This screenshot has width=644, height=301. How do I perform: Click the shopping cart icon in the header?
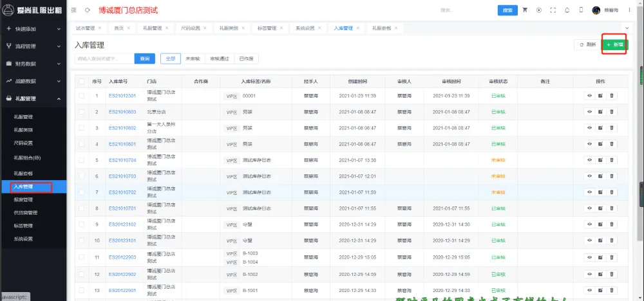click(x=525, y=10)
